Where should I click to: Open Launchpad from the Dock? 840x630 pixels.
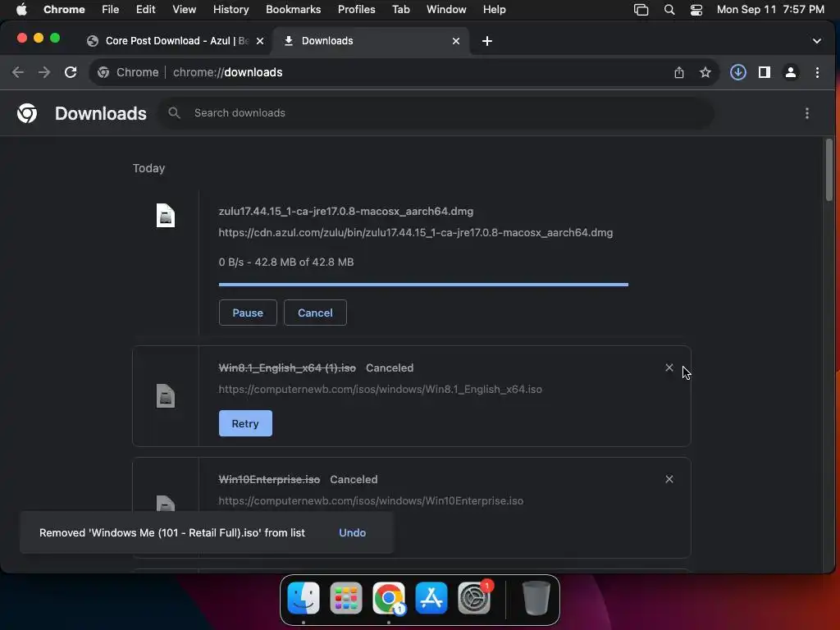click(346, 598)
